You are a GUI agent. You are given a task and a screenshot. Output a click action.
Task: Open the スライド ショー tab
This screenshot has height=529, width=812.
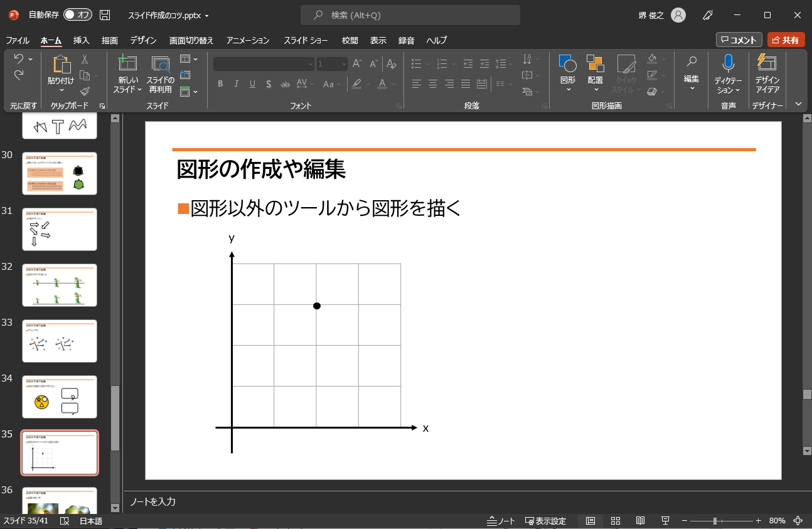pos(306,40)
